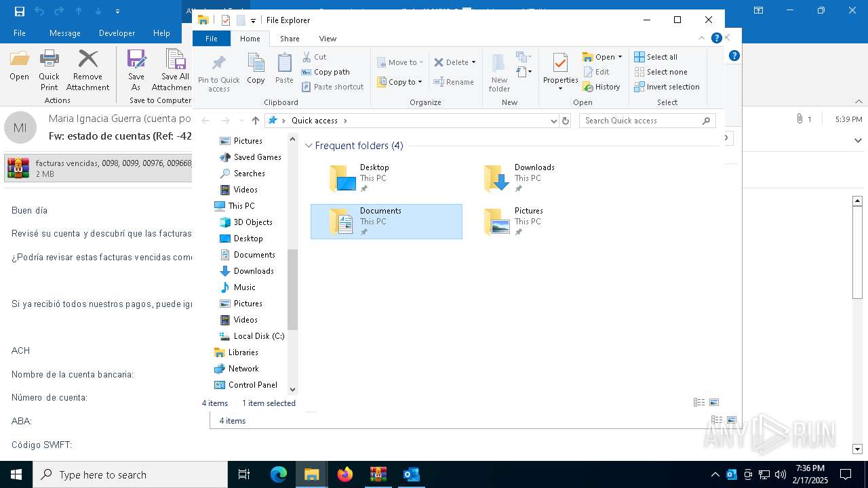Open Delete dropdown arrow
Image resolution: width=868 pixels, height=488 pixels.
[473, 62]
